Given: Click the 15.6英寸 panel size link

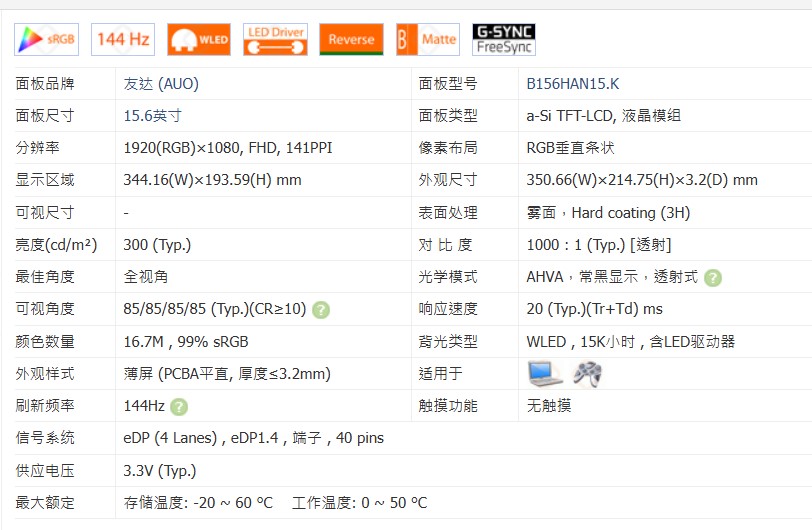Looking at the screenshot, I should pos(152,116).
